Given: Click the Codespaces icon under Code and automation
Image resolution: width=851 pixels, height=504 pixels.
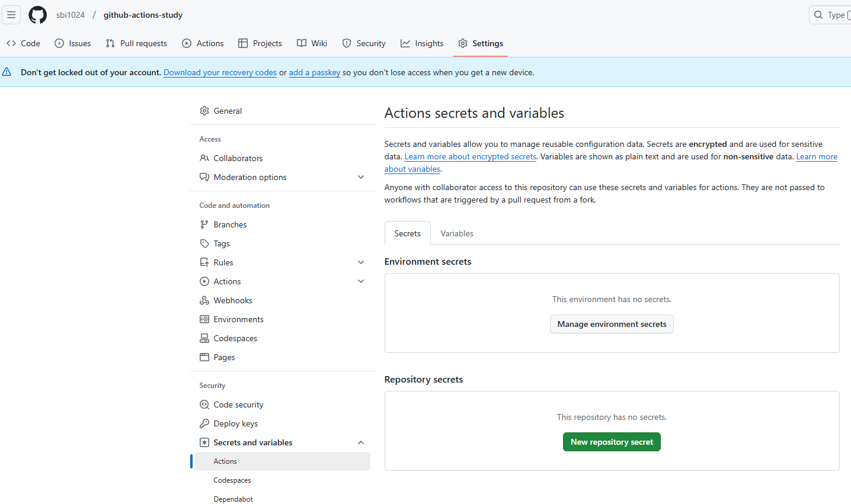Looking at the screenshot, I should [204, 338].
